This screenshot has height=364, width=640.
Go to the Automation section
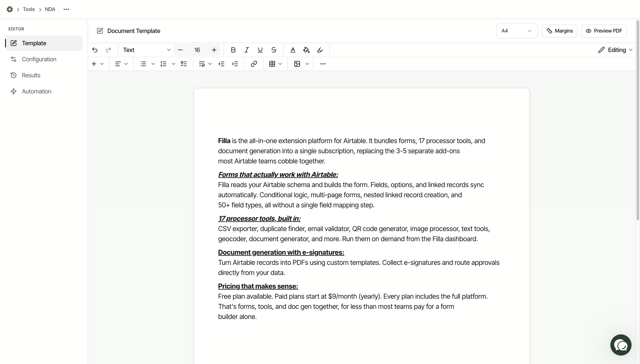37,91
